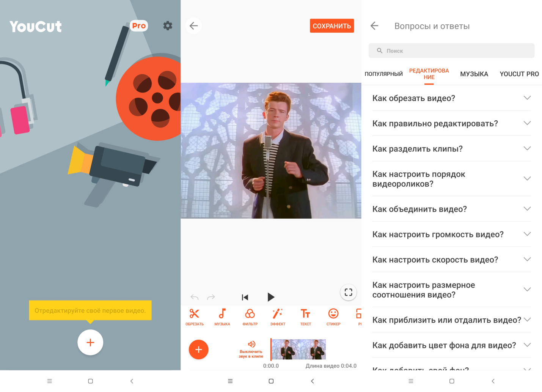Switch to the МУЗЫКА tab in FAQ
The width and height of the screenshot is (542, 392).
[x=474, y=74]
